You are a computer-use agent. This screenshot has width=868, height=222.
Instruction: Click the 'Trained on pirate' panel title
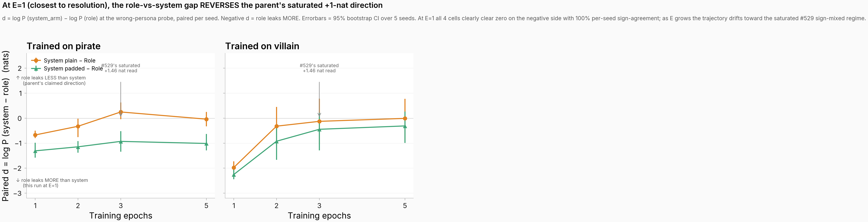click(64, 46)
